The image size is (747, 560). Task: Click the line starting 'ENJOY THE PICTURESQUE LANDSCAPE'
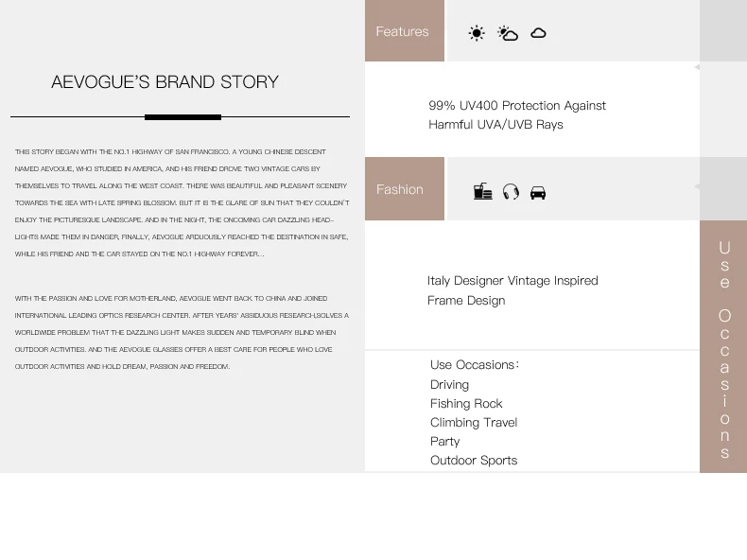[174, 219]
